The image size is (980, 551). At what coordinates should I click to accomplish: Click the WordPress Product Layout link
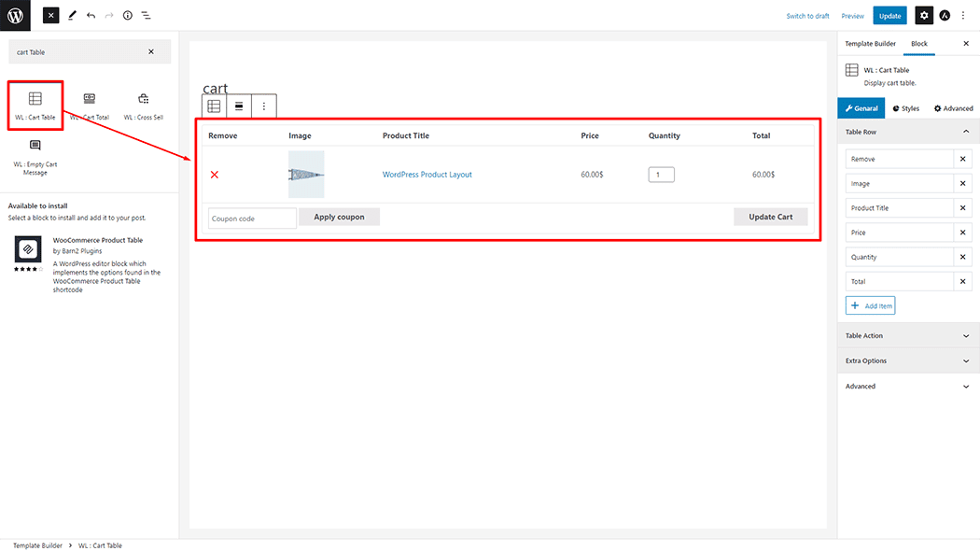(x=427, y=175)
